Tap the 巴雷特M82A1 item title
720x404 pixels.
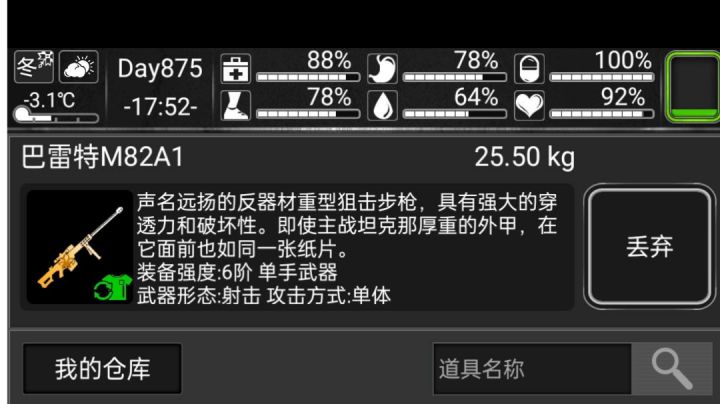click(102, 157)
